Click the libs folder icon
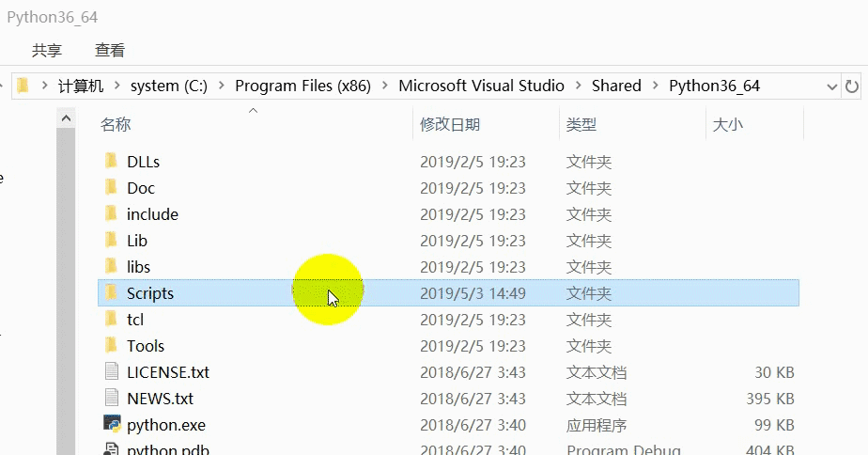This screenshot has width=868, height=455. coord(111,267)
